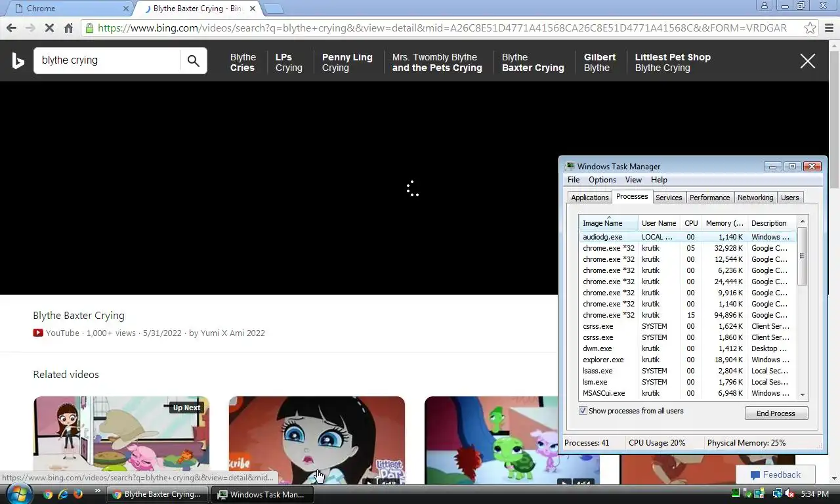Click the 'blythe crying' search input field
Screen dimensions: 840x504
[108, 60]
